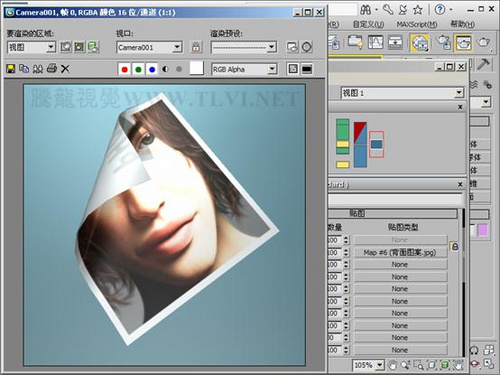Select the Zoom magnifier tool in material editor
The image size is (500, 375).
point(405,365)
